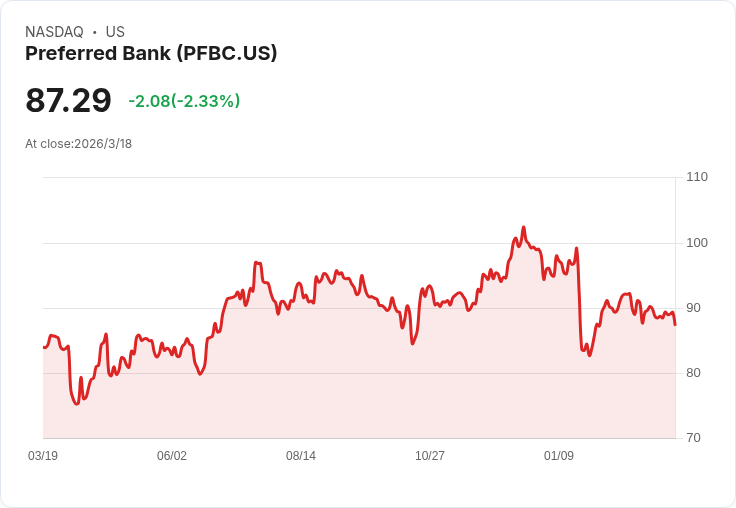The width and height of the screenshot is (736, 508).
Task: Click the 100 y-axis label
Action: point(697,243)
